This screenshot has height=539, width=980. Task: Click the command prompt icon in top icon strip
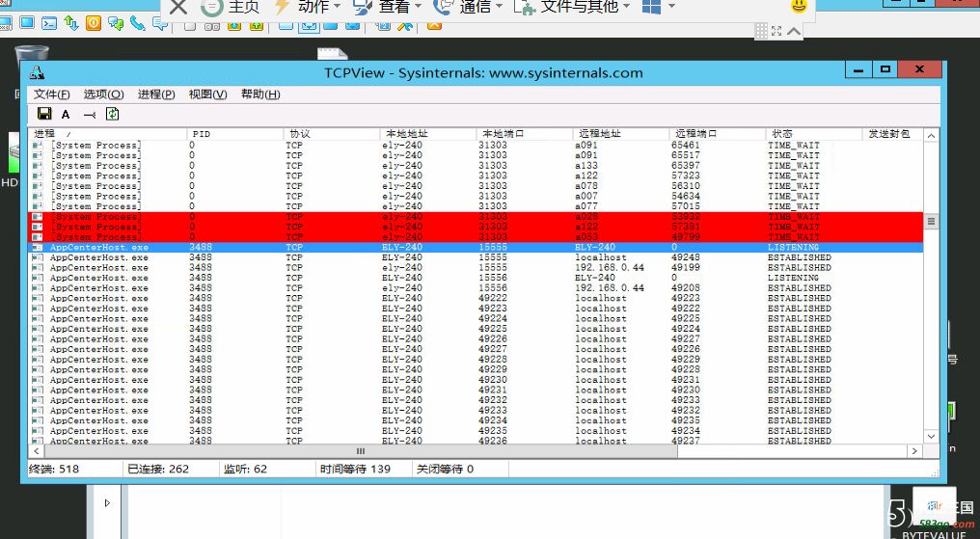49,24
